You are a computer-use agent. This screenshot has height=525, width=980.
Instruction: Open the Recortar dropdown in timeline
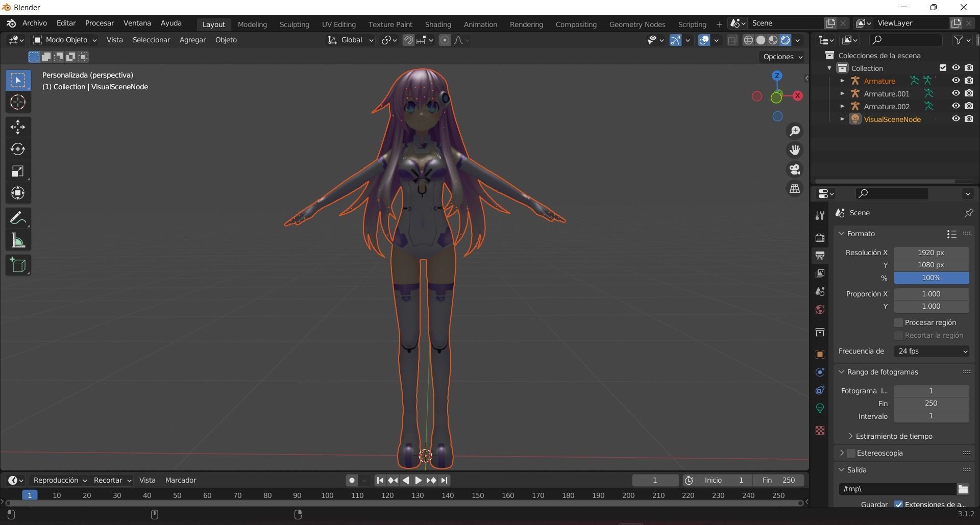[x=112, y=481]
